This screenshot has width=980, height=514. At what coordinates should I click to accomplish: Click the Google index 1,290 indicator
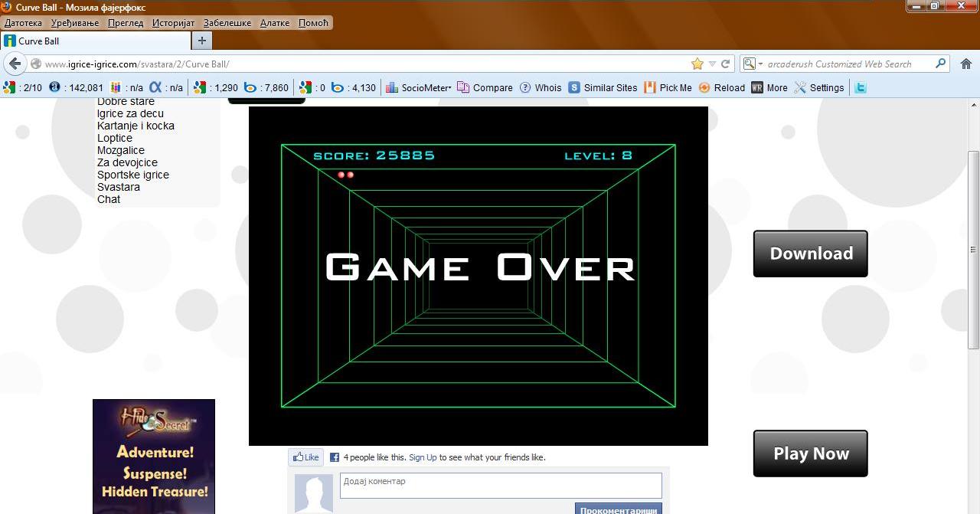(215, 87)
